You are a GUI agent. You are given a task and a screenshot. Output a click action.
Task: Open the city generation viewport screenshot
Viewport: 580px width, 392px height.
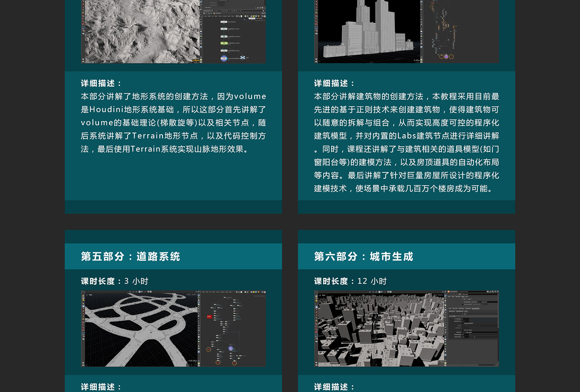point(379,329)
